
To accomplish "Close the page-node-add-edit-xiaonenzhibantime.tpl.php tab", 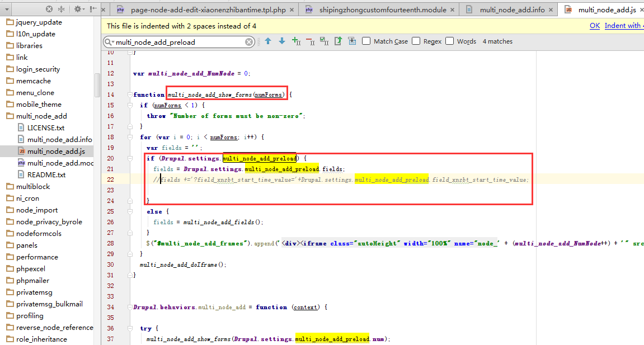I will [x=292, y=10].
